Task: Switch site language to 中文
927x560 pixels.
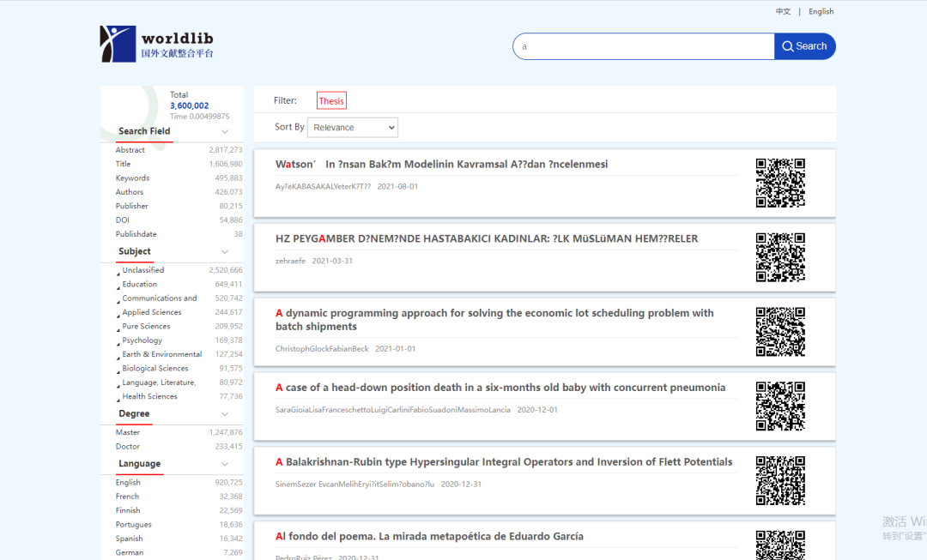Action: click(x=783, y=12)
